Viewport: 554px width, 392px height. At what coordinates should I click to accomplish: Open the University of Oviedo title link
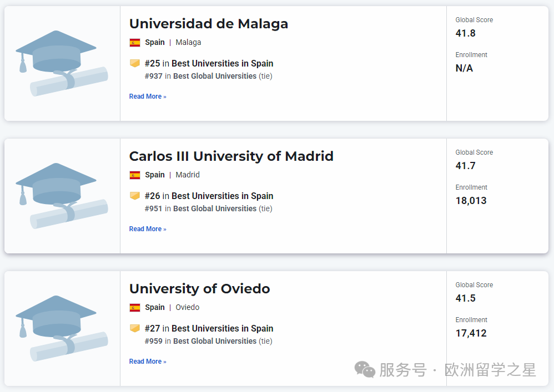coord(199,289)
